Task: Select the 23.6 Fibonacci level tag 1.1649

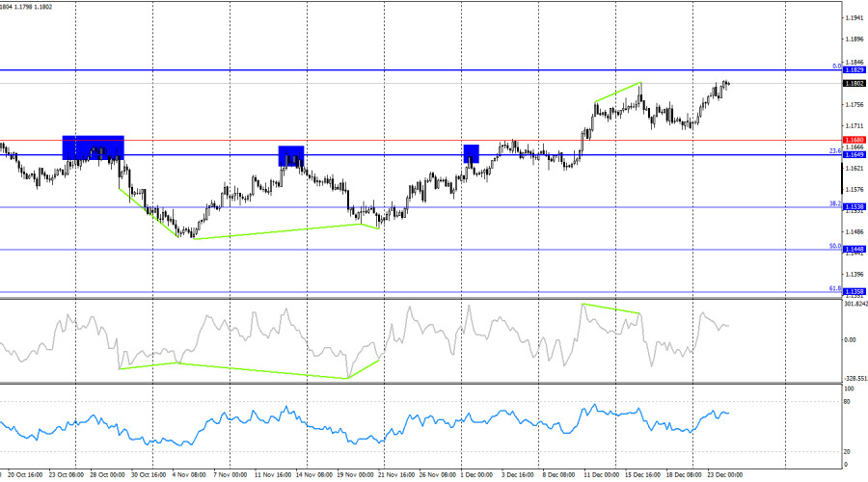Action: pyautogui.click(x=854, y=154)
